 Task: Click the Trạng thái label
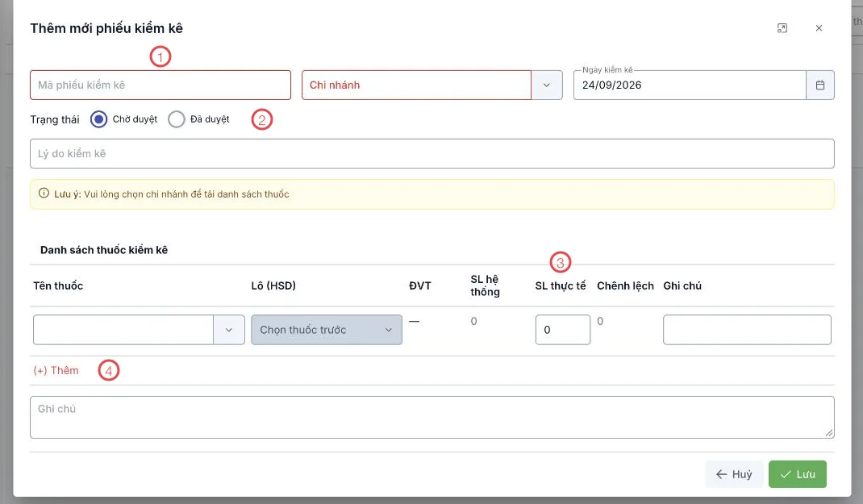pyautogui.click(x=55, y=119)
